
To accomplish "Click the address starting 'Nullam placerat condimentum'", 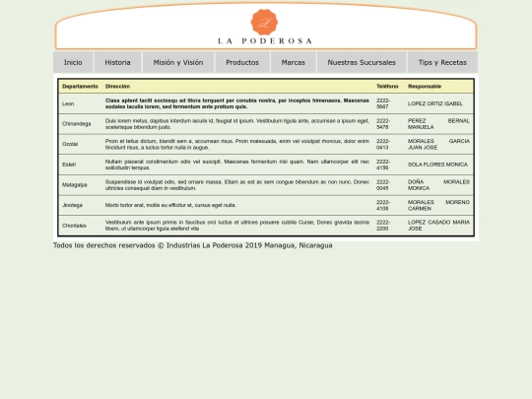I will click(x=237, y=165).
